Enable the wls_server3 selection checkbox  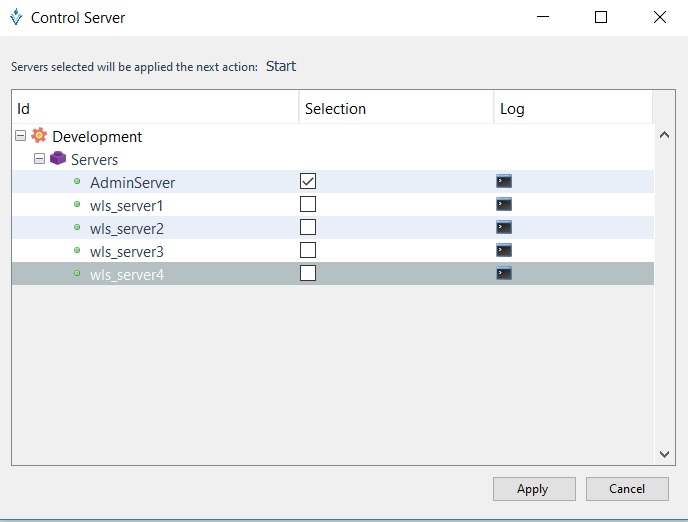(308, 250)
